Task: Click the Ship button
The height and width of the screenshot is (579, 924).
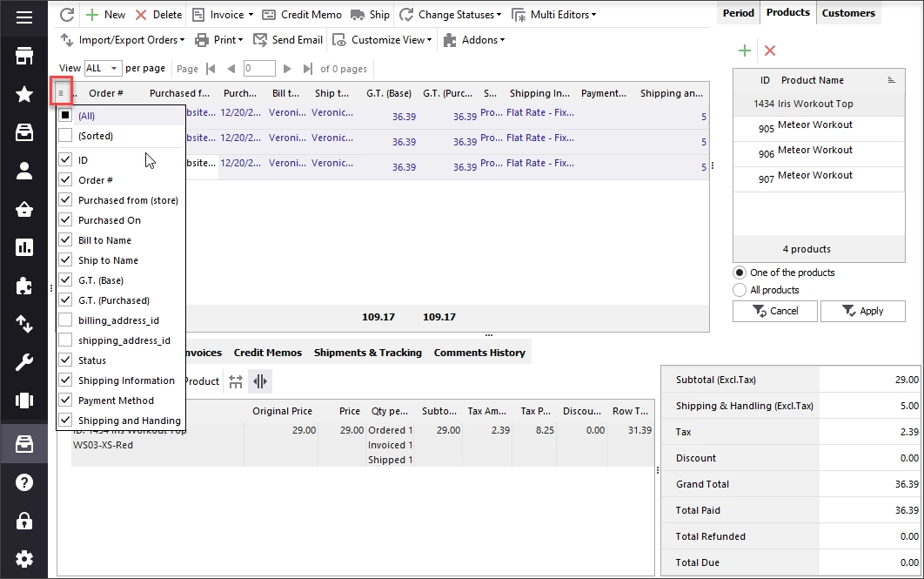Action: coord(370,15)
